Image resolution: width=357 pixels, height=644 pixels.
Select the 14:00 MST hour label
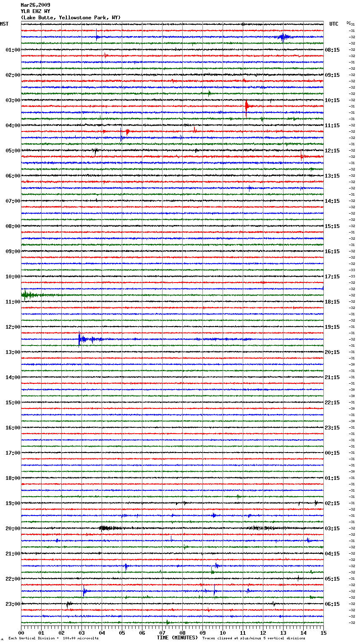pos(13,377)
